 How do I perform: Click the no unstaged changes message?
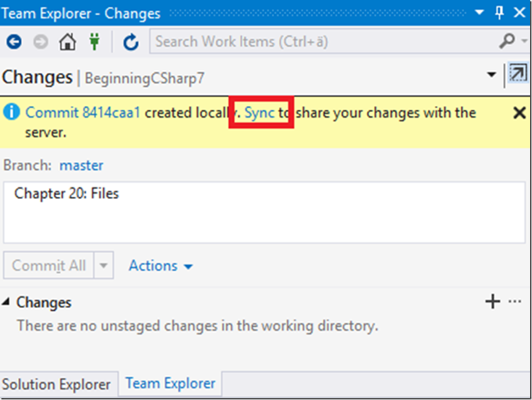197,325
